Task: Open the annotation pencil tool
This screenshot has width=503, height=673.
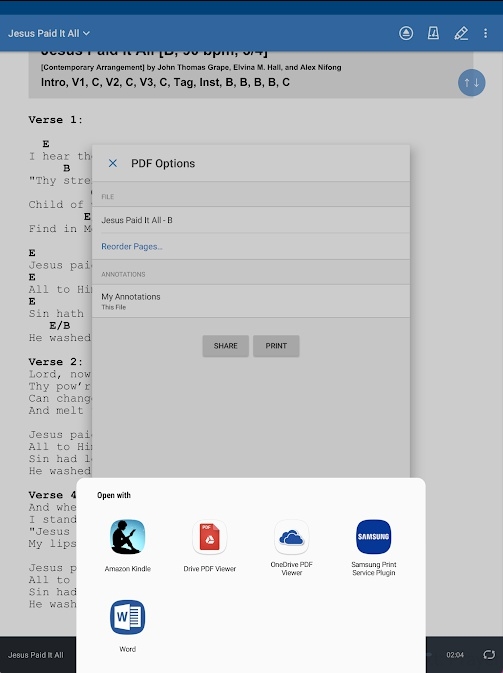Action: click(461, 33)
